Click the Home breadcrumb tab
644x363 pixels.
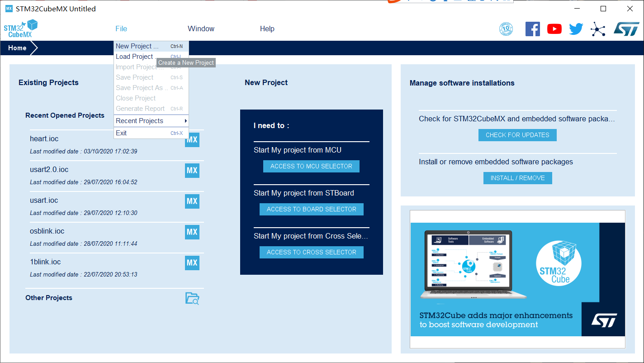pyautogui.click(x=17, y=48)
